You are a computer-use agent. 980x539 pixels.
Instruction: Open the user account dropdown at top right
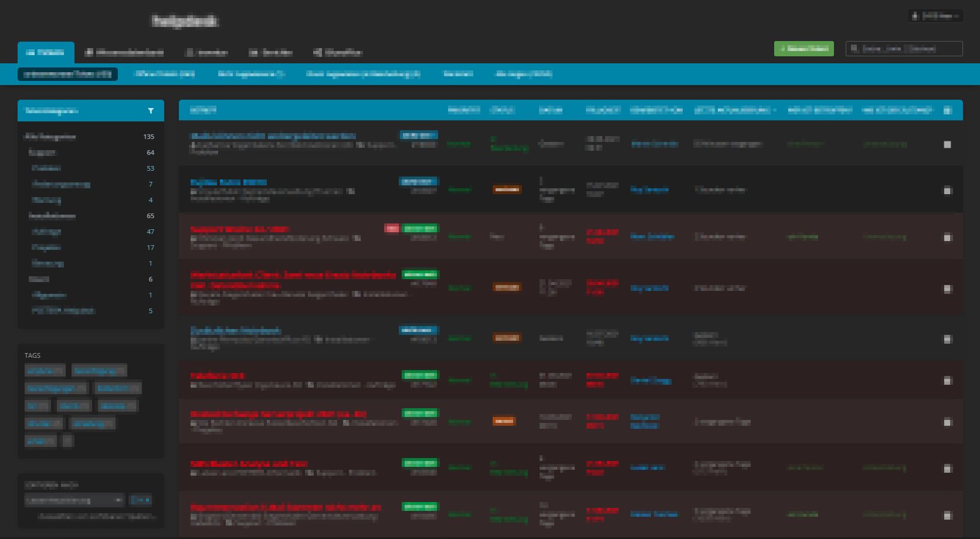click(x=935, y=16)
